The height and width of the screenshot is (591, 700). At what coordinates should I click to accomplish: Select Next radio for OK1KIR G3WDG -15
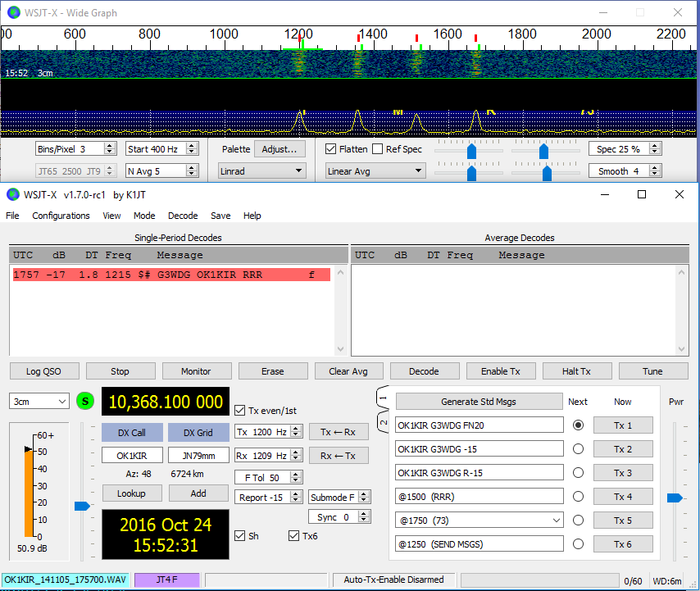[578, 448]
